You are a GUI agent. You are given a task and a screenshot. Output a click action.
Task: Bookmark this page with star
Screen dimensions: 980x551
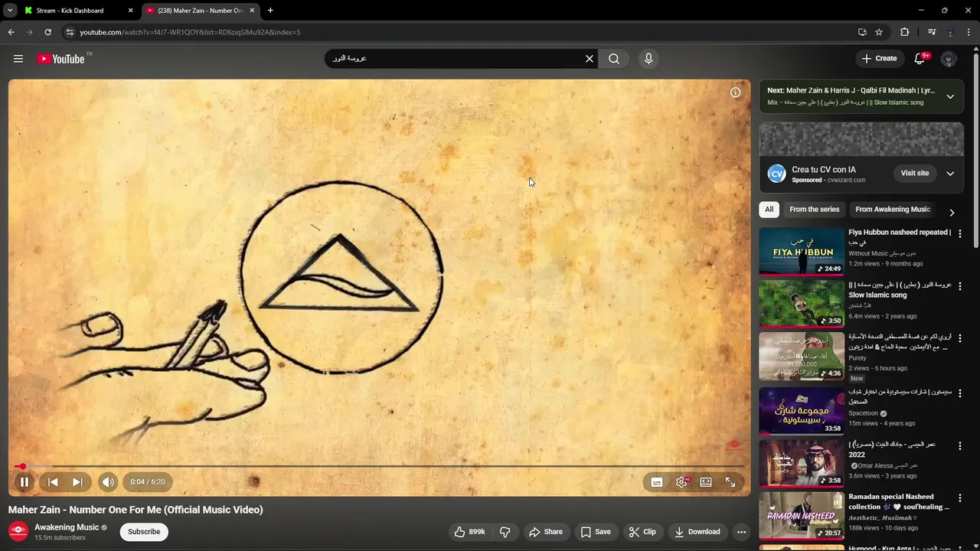[x=879, y=32]
